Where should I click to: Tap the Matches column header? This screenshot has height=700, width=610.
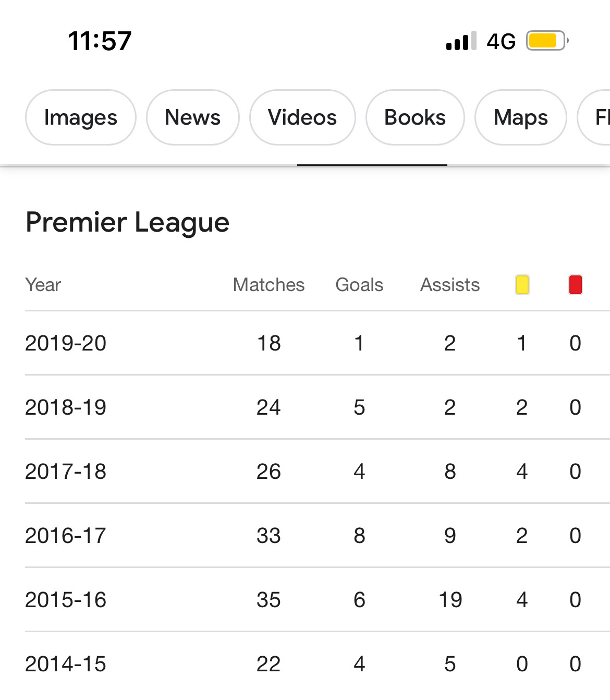coord(269,285)
